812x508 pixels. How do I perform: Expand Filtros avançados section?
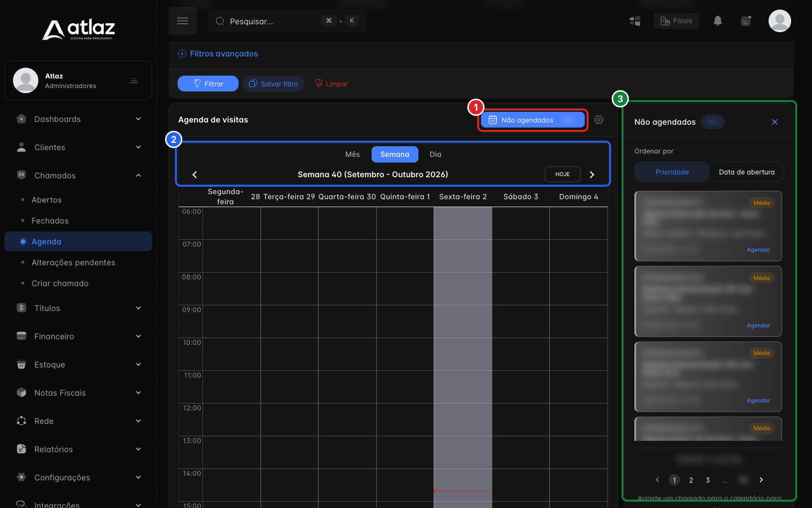[x=218, y=54]
